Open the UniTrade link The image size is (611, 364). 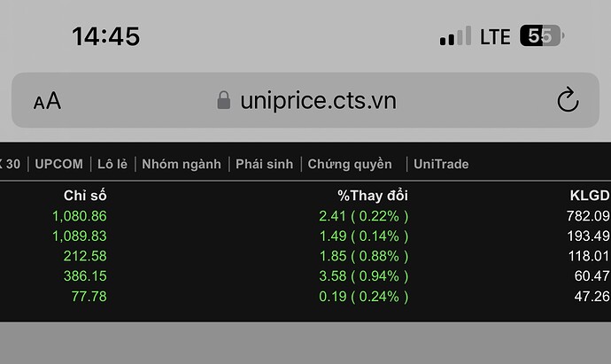[x=441, y=164]
